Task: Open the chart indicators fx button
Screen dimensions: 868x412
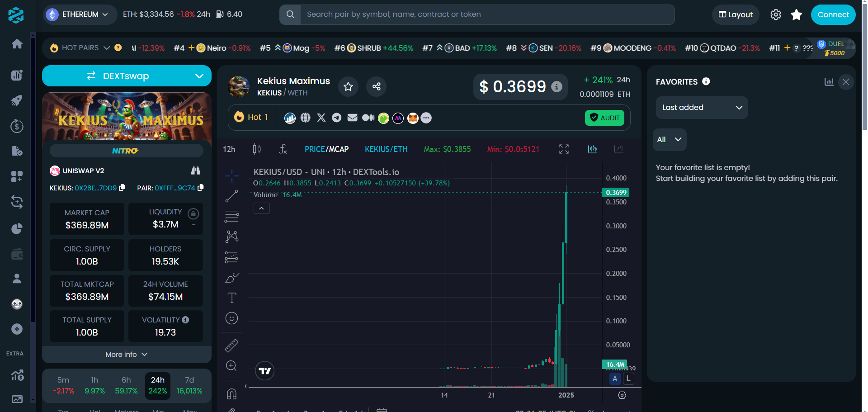Action: (x=283, y=149)
